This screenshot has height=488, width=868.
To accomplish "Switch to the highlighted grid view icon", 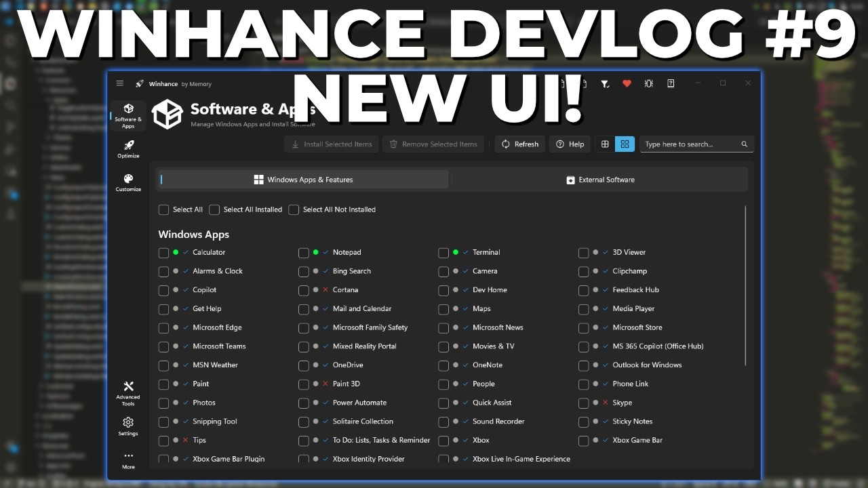I will pyautogui.click(x=625, y=144).
